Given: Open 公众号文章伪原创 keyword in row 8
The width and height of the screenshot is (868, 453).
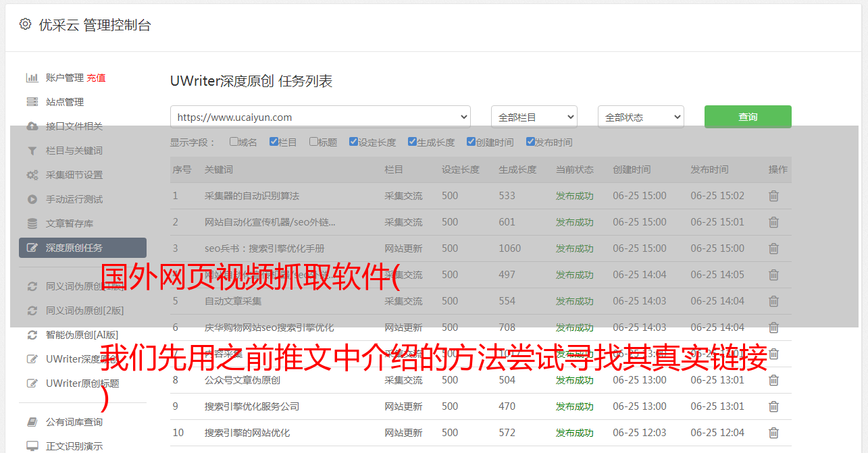Looking at the screenshot, I should tap(242, 380).
